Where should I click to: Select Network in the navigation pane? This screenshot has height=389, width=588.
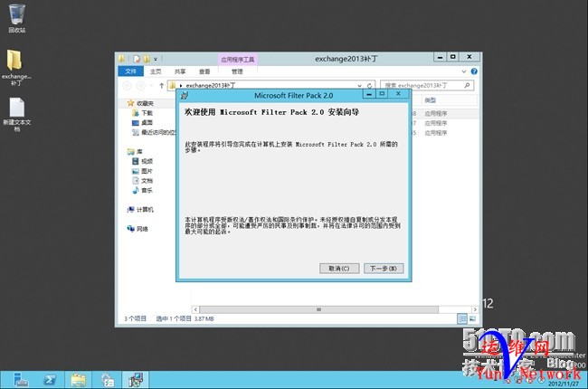(138, 229)
